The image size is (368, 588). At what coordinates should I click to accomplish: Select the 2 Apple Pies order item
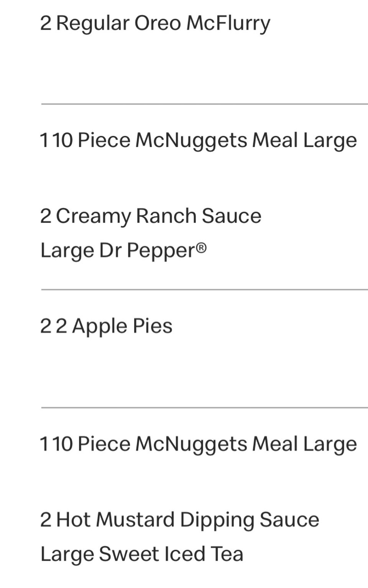tap(106, 327)
